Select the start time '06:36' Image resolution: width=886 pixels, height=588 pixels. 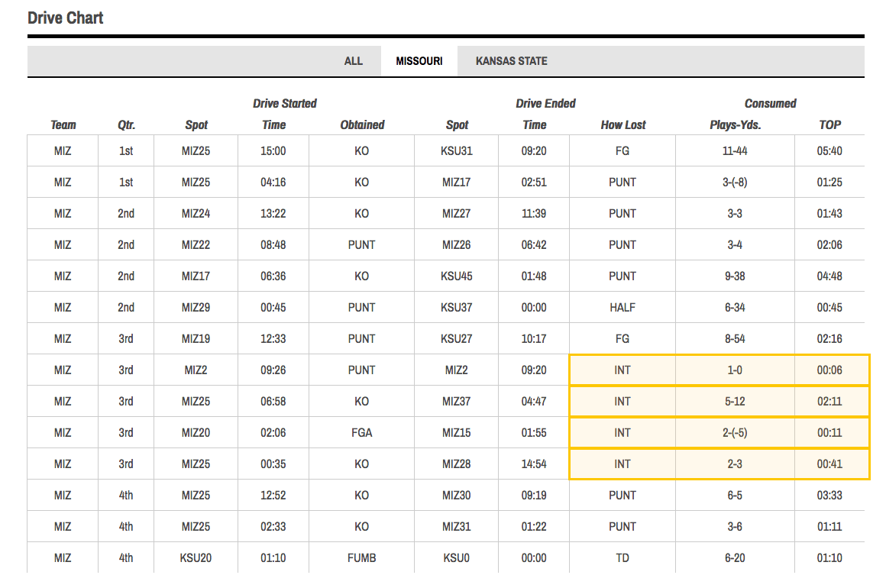[x=273, y=276]
